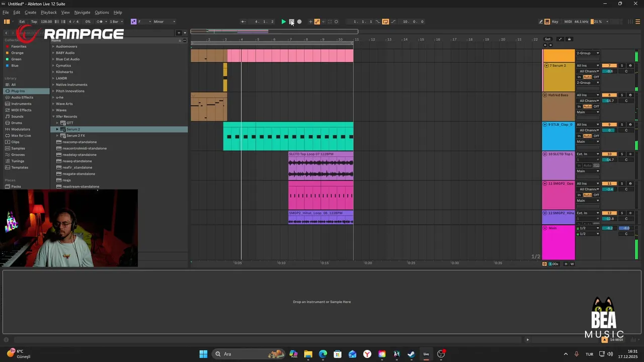Expand the Serum 2 FX entry
Image resolution: width=644 pixels, height=362 pixels.
click(x=57, y=136)
